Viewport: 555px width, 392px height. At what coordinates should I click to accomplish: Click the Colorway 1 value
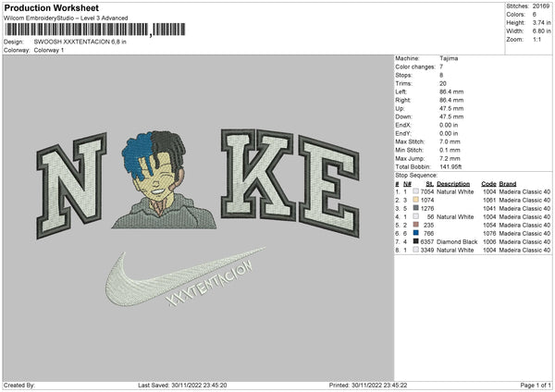click(x=49, y=50)
